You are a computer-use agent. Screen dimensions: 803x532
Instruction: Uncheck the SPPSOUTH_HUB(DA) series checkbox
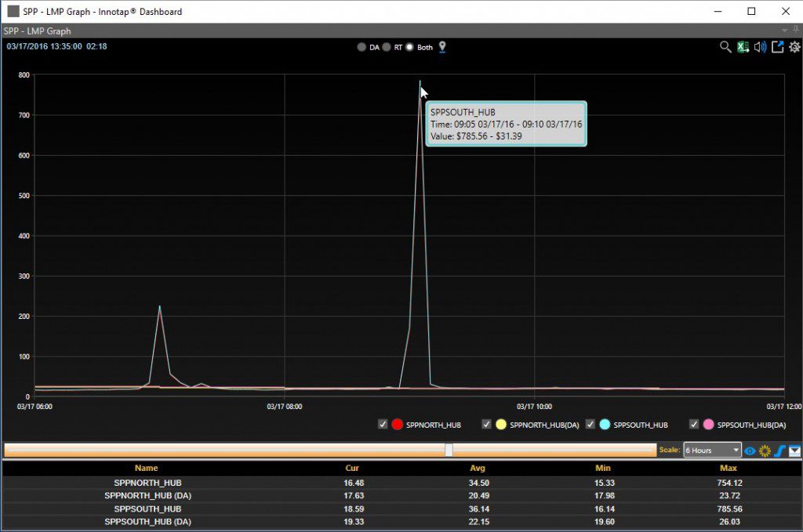pos(694,424)
